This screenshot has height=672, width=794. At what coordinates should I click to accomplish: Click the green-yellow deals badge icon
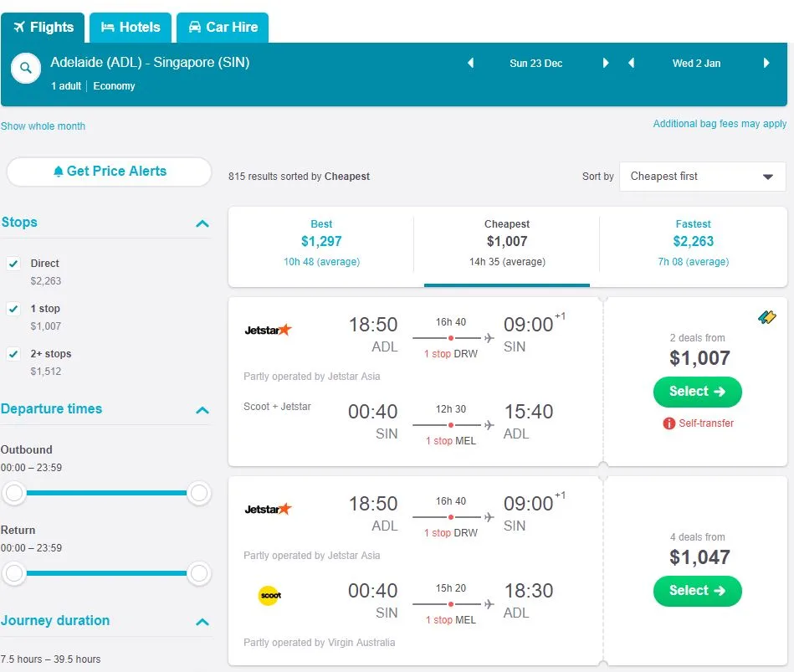(x=766, y=317)
